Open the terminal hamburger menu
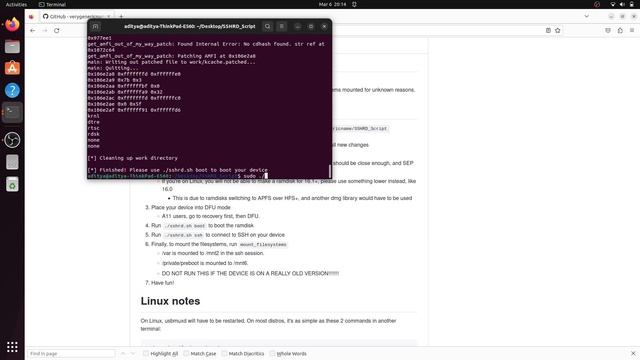The image size is (640, 360). [282, 26]
